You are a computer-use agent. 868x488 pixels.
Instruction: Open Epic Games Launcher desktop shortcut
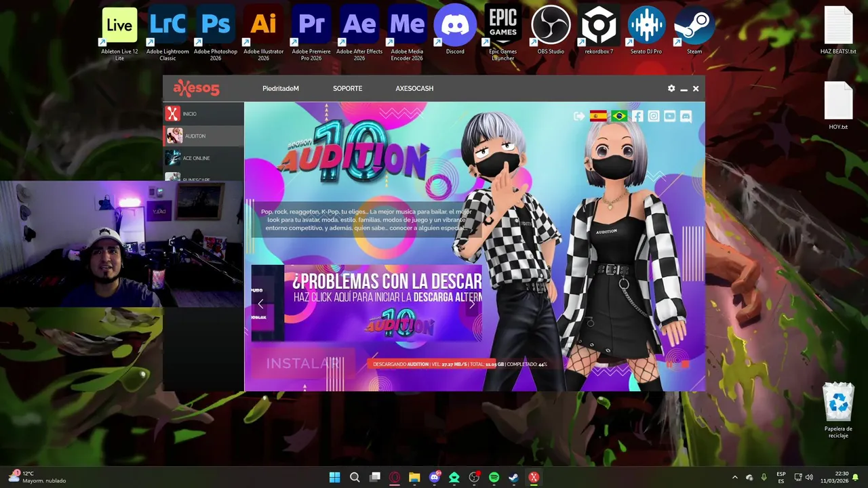pyautogui.click(x=503, y=34)
